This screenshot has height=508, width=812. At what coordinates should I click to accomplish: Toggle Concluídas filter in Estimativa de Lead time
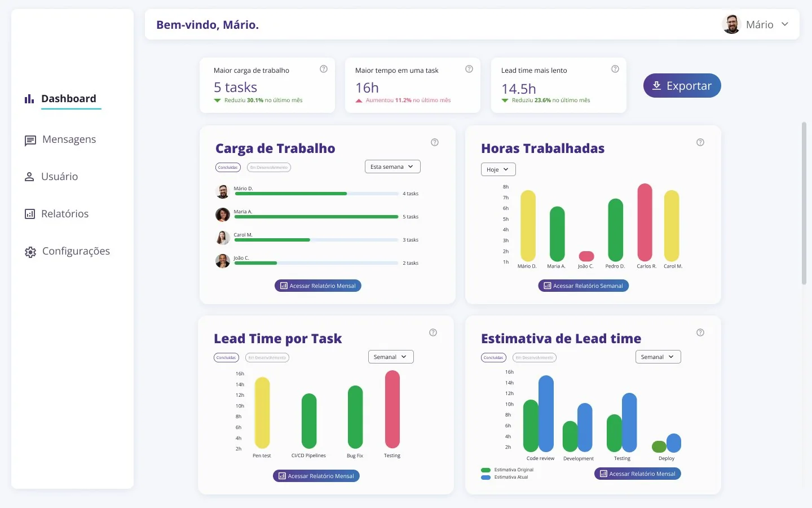pyautogui.click(x=493, y=357)
